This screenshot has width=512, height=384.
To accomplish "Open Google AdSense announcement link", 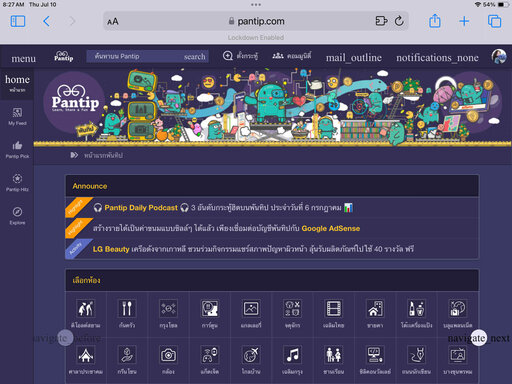I will pyautogui.click(x=331, y=228).
